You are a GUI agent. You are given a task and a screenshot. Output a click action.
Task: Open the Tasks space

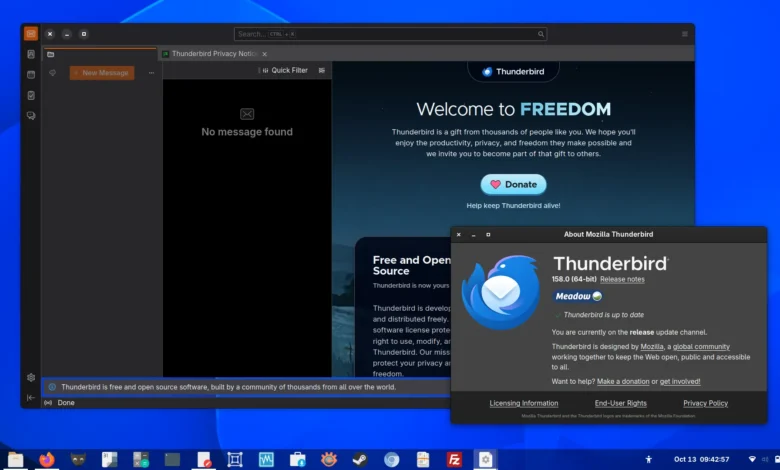(31, 95)
